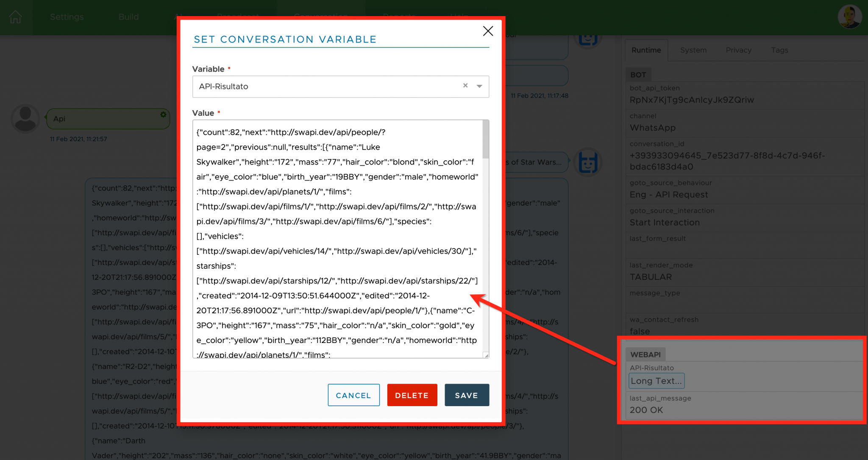The width and height of the screenshot is (868, 460).
Task: Switch to the System tab
Action: 693,50
